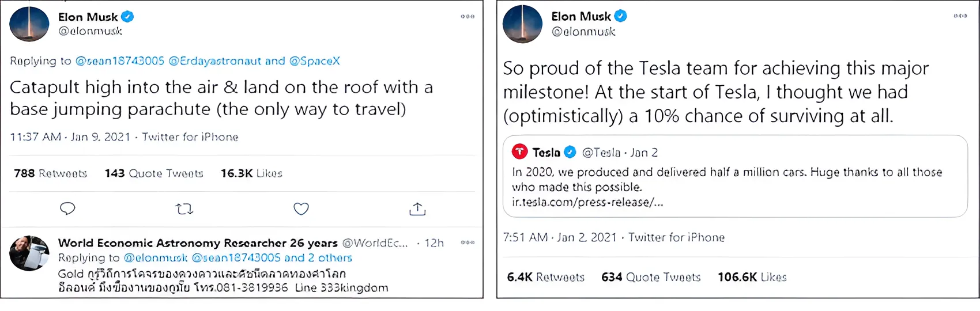980x311 pixels.
Task: Open the @SpaceX mention link
Action: [x=314, y=61]
